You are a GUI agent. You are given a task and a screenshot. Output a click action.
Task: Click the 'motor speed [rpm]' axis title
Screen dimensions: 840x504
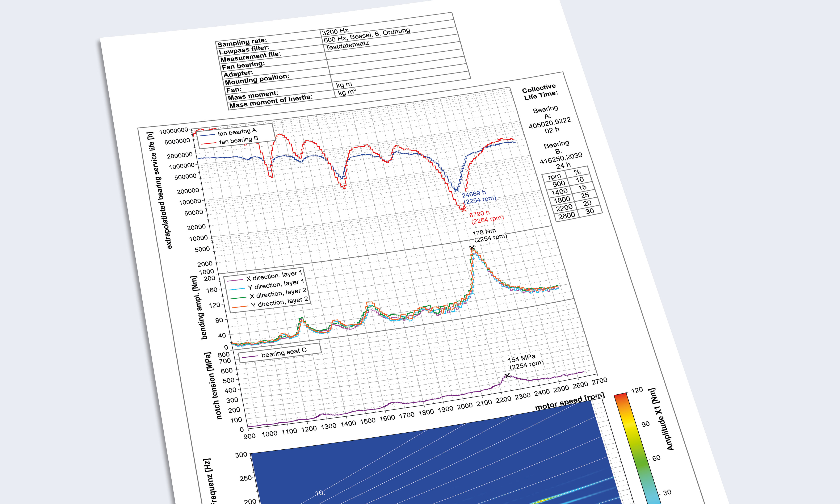(570, 401)
